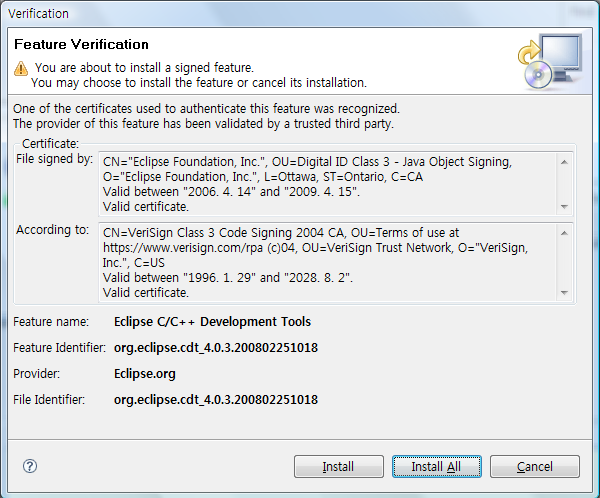
Task: Click the 'Certificate:' group label
Action: click(50, 144)
